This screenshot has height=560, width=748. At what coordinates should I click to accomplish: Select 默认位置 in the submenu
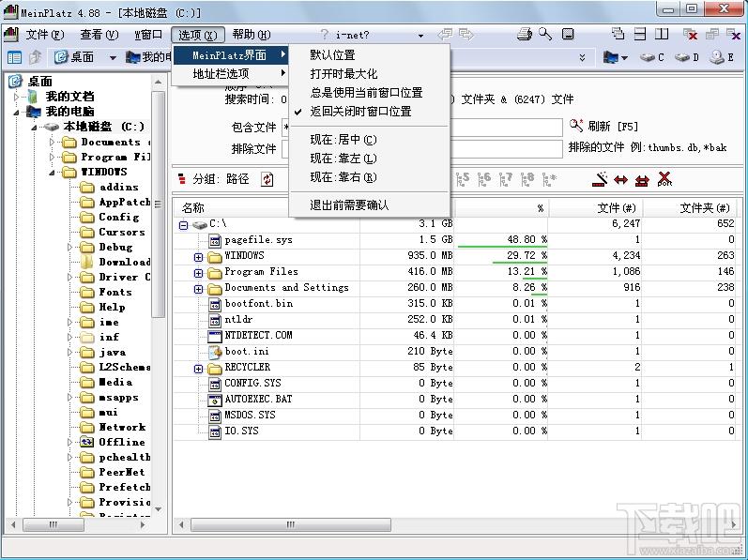[x=332, y=55]
